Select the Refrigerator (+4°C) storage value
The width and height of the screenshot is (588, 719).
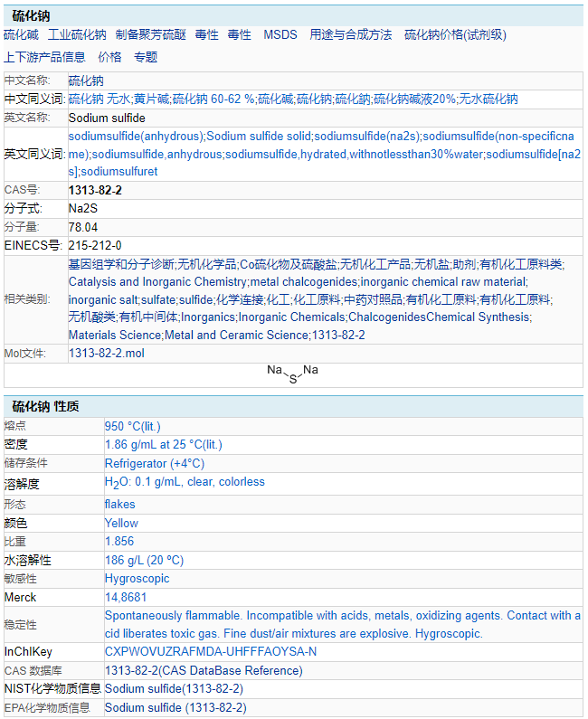pyautogui.click(x=155, y=463)
